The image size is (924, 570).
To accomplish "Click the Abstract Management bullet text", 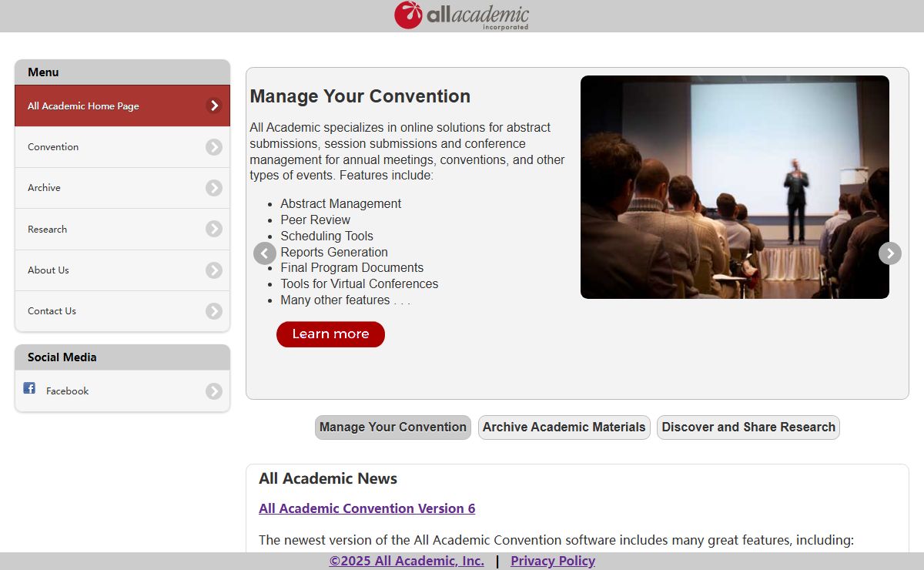I will (x=341, y=204).
